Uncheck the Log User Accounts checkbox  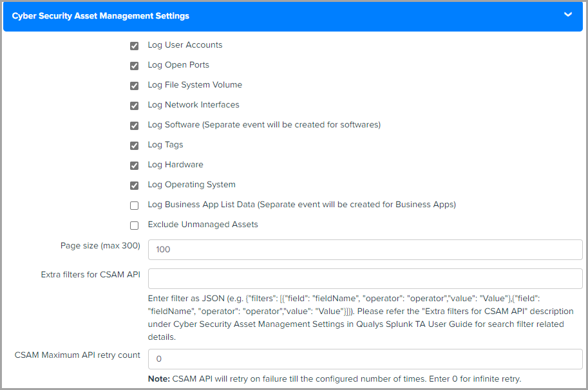(x=134, y=46)
